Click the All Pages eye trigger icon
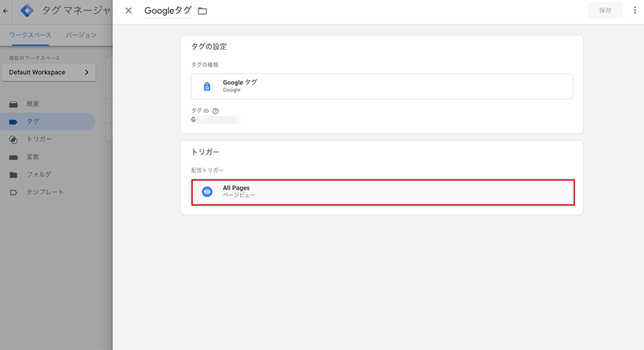 [x=207, y=191]
